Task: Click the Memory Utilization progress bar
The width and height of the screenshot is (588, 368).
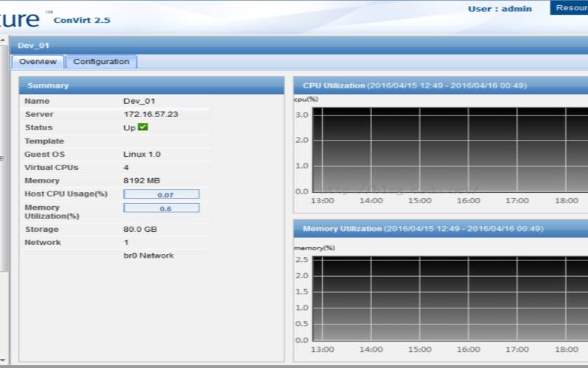Action: pos(161,208)
